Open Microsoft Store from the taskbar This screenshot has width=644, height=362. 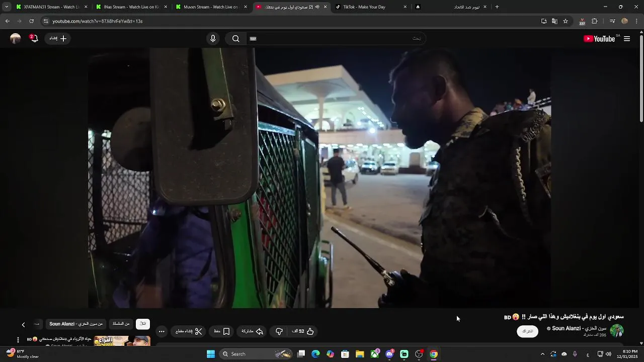345,354
